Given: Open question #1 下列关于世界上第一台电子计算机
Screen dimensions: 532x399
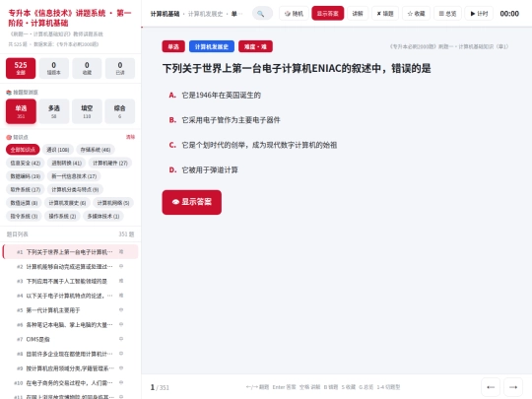Looking at the screenshot, I should pyautogui.click(x=70, y=252).
